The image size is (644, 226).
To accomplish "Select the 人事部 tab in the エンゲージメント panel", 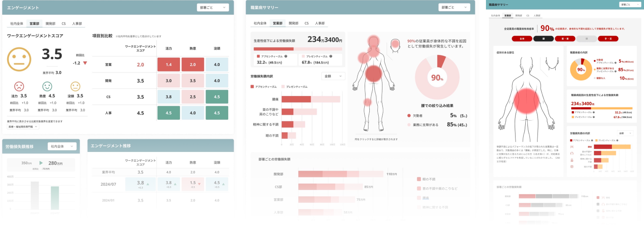I will pyautogui.click(x=77, y=24).
